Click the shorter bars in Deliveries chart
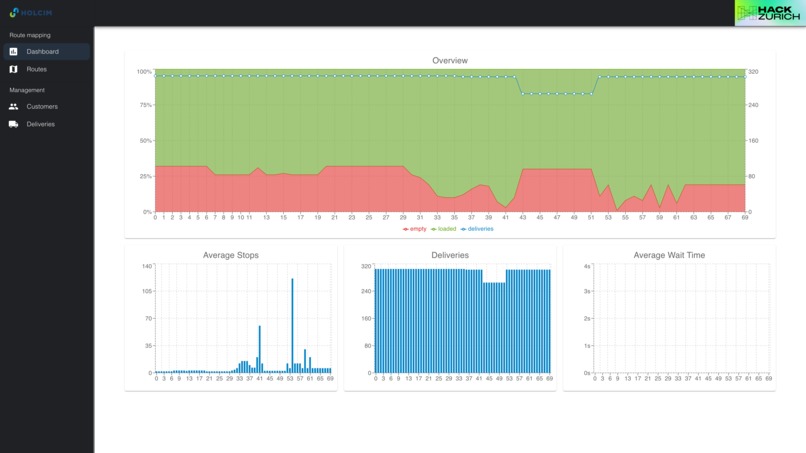 point(494,328)
